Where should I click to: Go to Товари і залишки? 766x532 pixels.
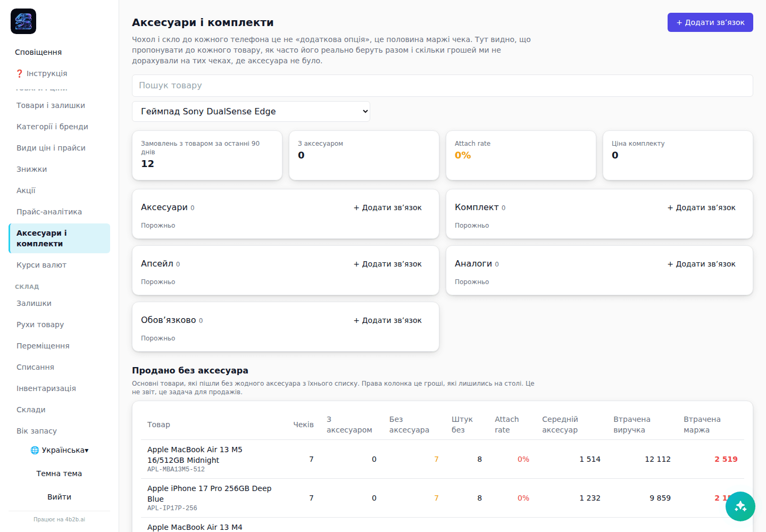(x=59, y=105)
